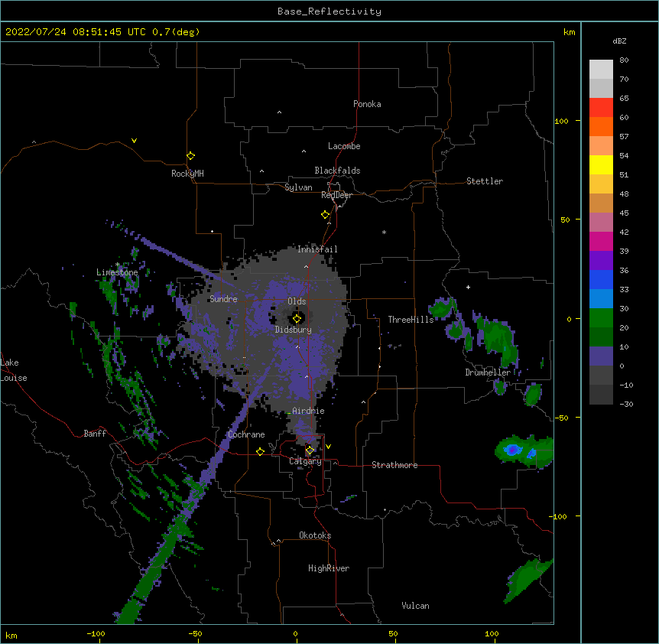Click the Blackfalds city label
Image resolution: width=659 pixels, height=644 pixels.
point(337,171)
